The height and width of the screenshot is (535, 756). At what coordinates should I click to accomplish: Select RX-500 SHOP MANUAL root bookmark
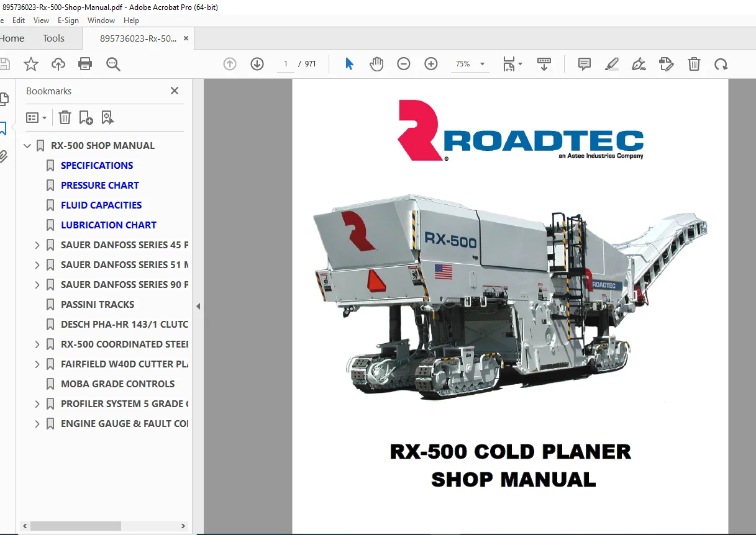point(103,146)
